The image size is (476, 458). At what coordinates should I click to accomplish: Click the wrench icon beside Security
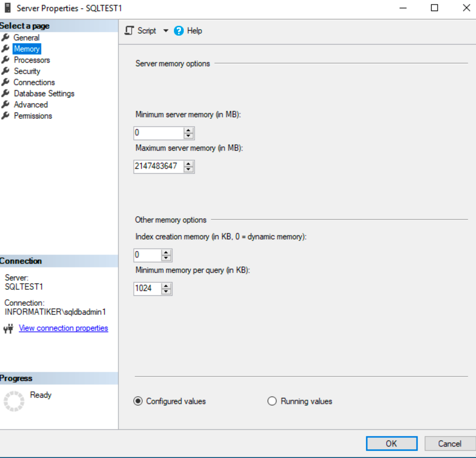5,71
